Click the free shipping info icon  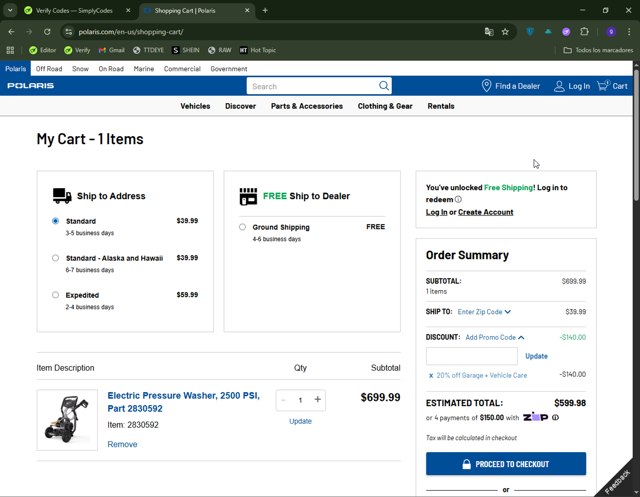(458, 200)
